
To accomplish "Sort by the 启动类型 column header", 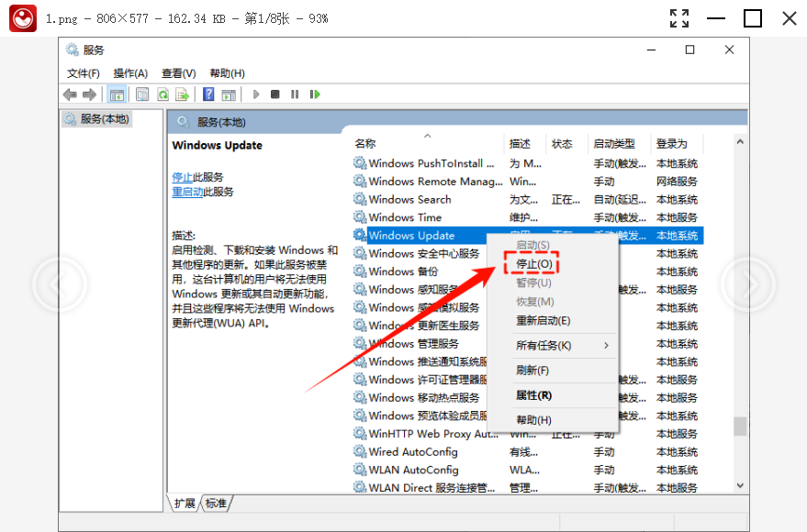I will pyautogui.click(x=614, y=143).
